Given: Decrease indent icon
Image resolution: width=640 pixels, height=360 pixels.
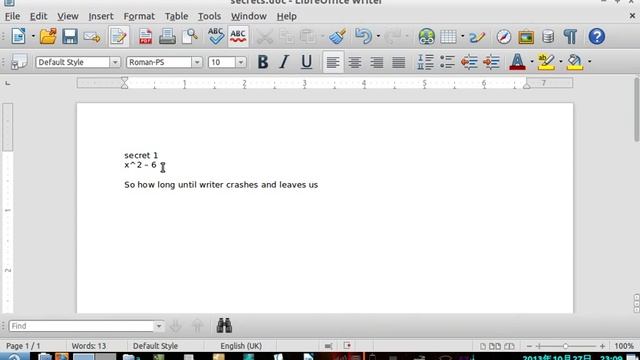Looking at the screenshot, I should [x=469, y=62].
